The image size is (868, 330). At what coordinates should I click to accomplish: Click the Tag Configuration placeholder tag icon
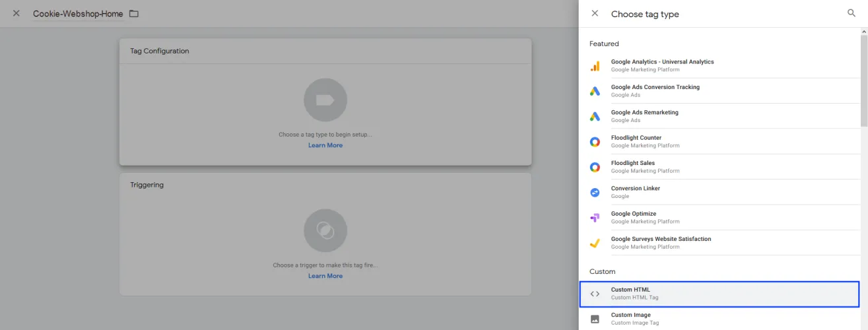[x=325, y=100]
